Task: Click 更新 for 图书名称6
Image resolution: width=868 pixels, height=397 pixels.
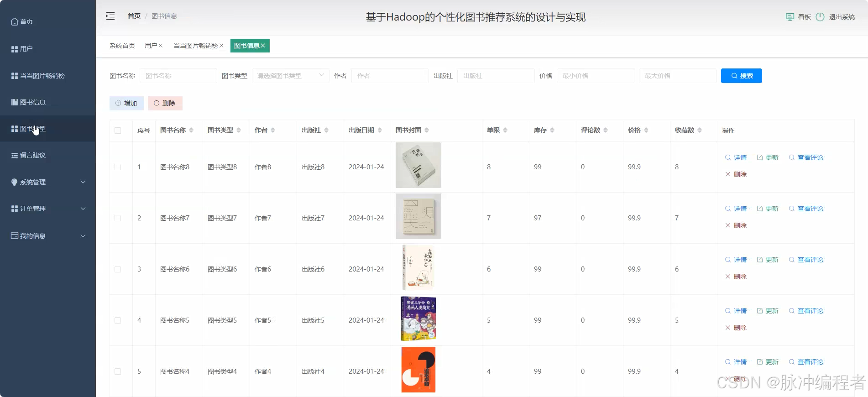Action: 768,260
